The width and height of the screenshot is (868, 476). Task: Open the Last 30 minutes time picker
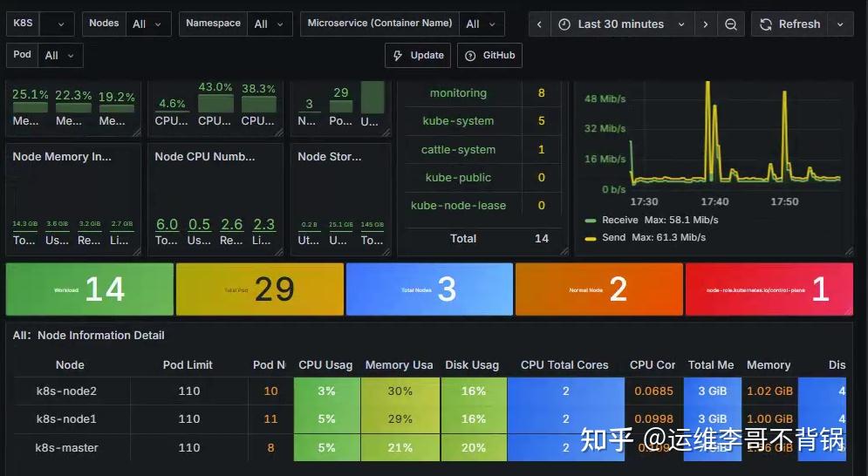tap(622, 24)
